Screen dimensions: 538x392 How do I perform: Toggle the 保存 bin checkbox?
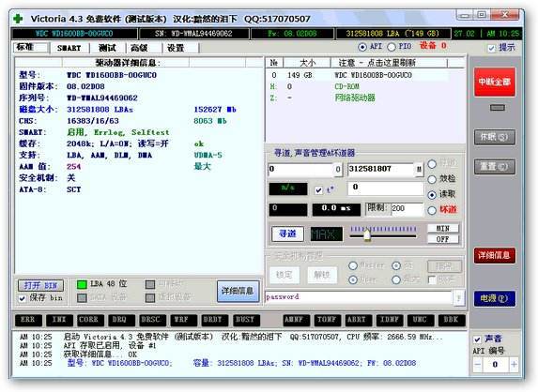pyautogui.click(x=23, y=298)
